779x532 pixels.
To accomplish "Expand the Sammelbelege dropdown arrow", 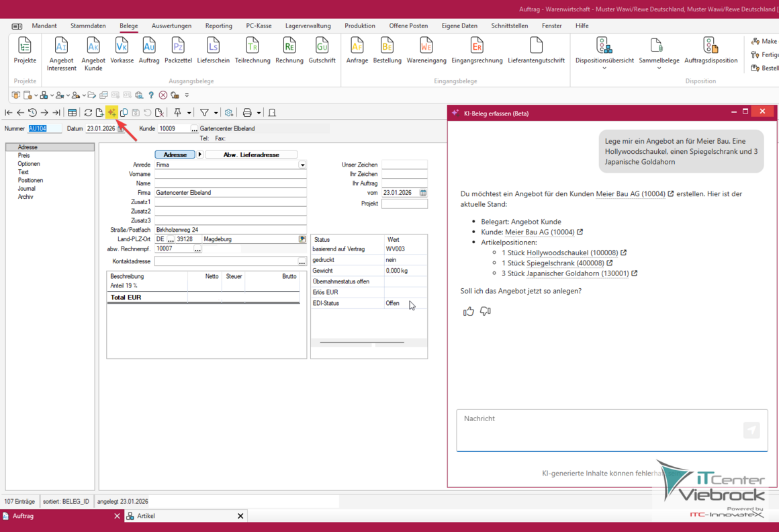I will click(659, 68).
